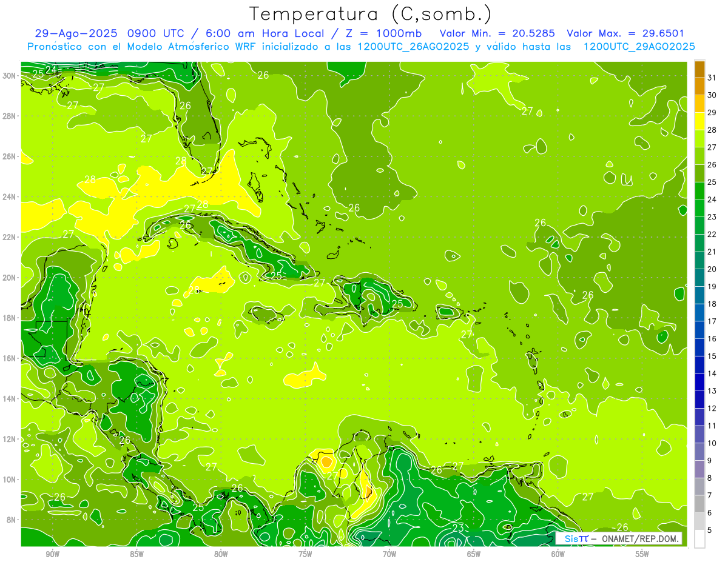Screen dimensions: 728x562
Task: Click the '23' contour label over Venezuela
Action: (x=459, y=527)
